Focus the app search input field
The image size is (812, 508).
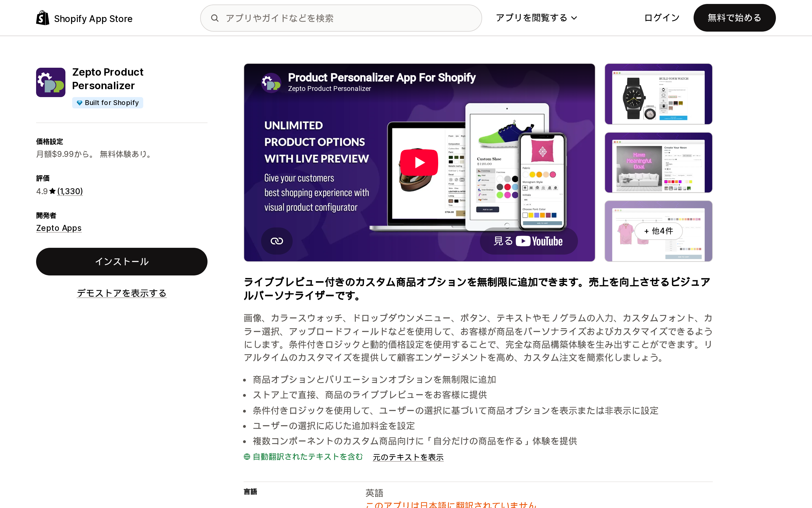[341, 18]
